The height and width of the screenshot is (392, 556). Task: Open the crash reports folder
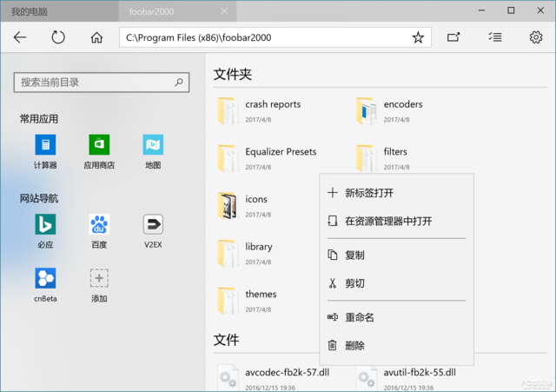pyautogui.click(x=260, y=111)
